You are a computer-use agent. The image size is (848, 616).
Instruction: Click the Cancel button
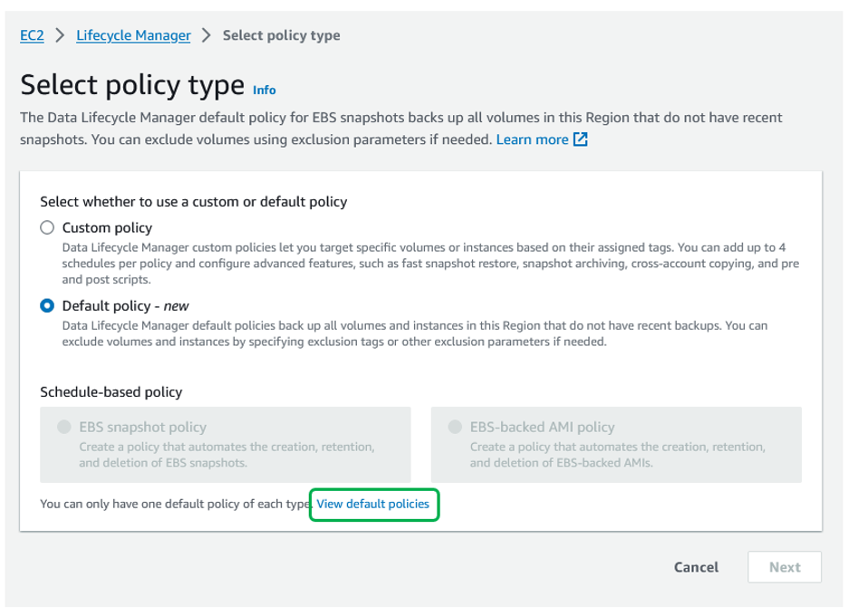[x=695, y=566]
